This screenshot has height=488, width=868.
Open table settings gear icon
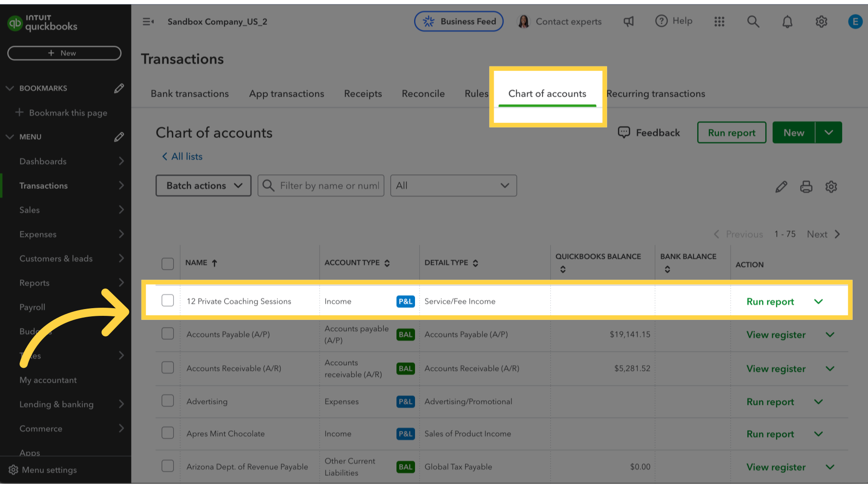point(831,187)
